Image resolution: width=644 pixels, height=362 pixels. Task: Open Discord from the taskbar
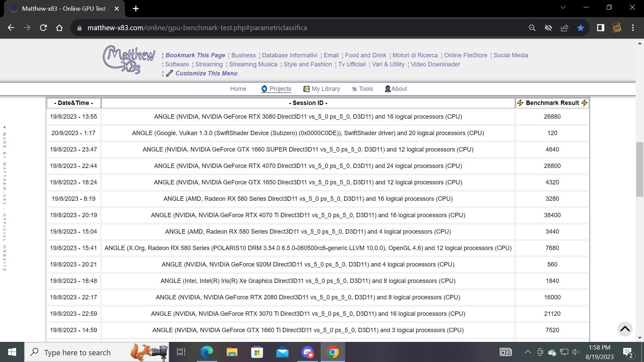308,352
